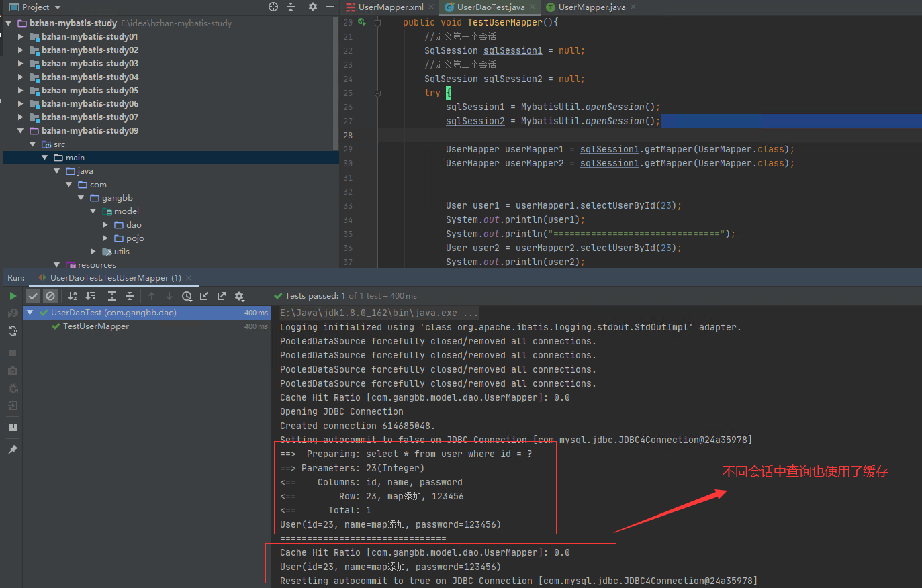Go to previous failed test arrow
Image resolution: width=922 pixels, height=588 pixels.
point(152,296)
